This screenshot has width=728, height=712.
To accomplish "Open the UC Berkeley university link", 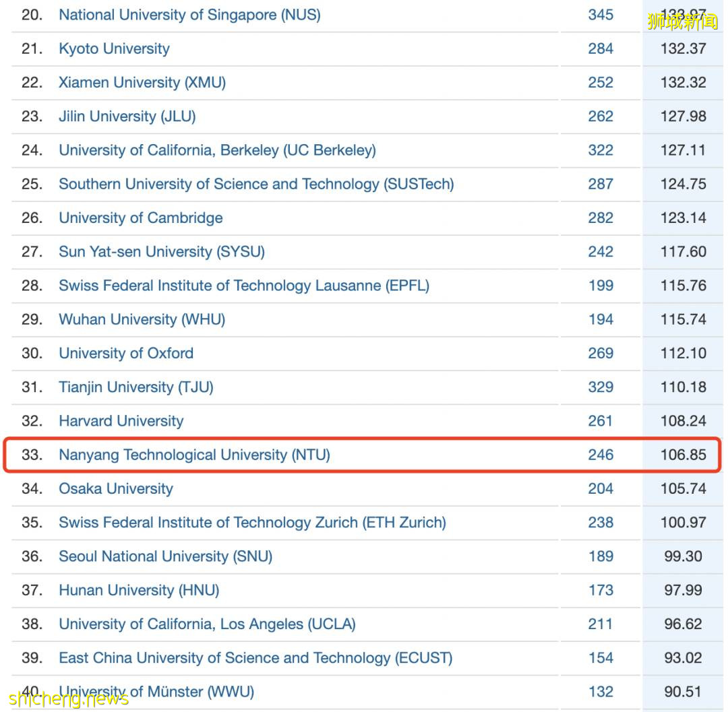I will click(x=217, y=150).
